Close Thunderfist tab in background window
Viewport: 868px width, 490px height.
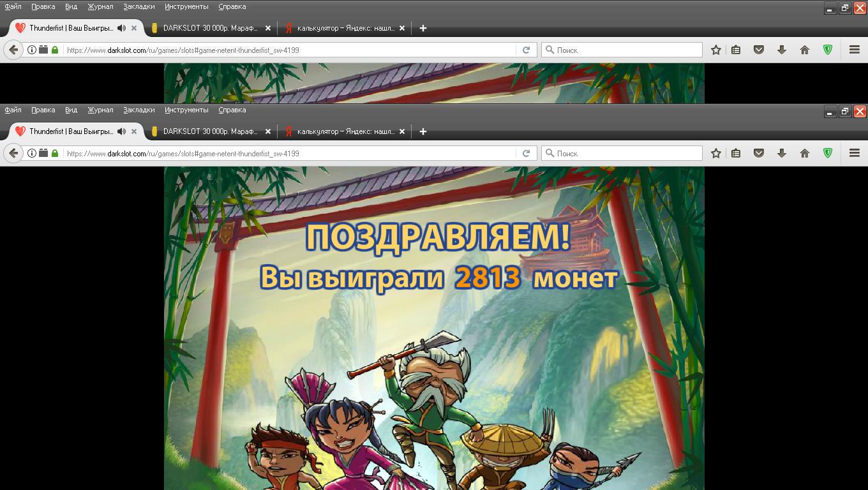(x=134, y=28)
